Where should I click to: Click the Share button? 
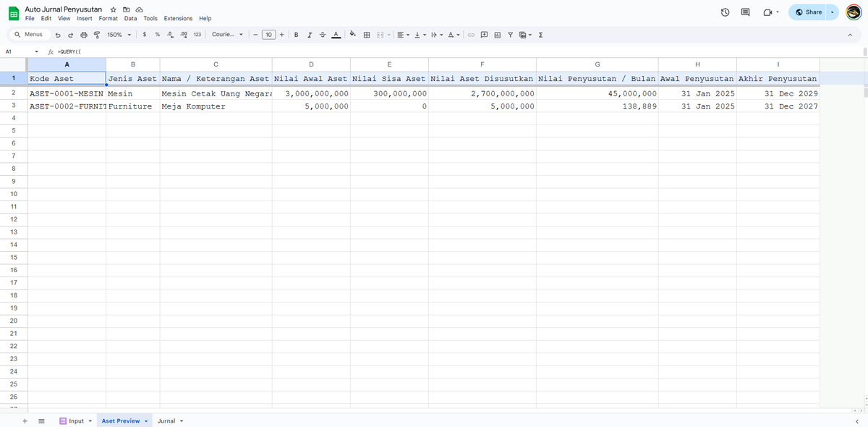point(807,12)
